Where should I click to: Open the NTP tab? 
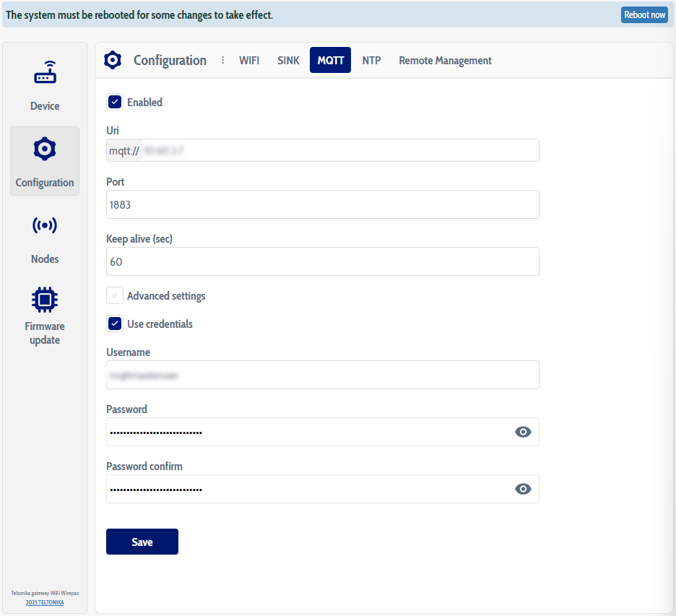pyautogui.click(x=371, y=61)
